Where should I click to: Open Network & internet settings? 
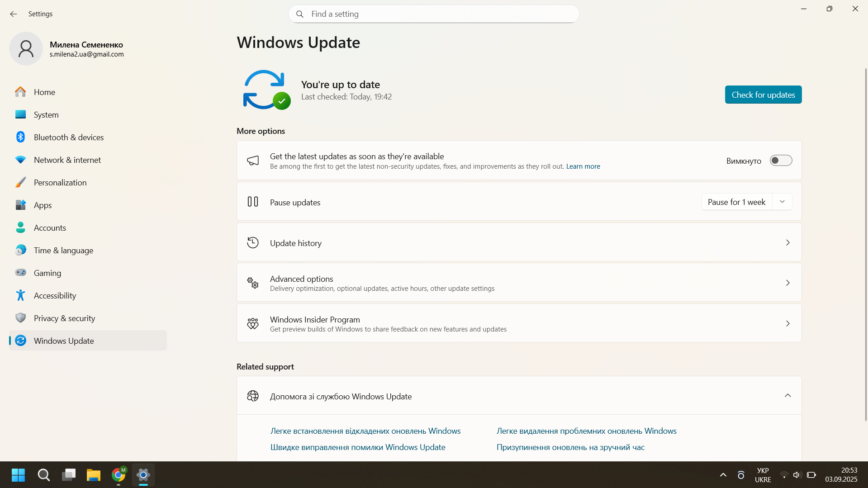coord(88,160)
